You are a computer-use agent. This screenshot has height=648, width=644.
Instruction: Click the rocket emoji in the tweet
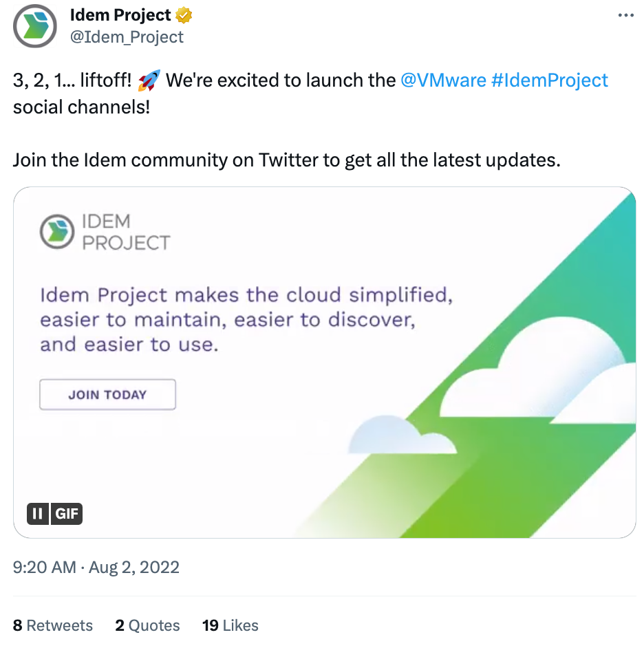coord(149,81)
